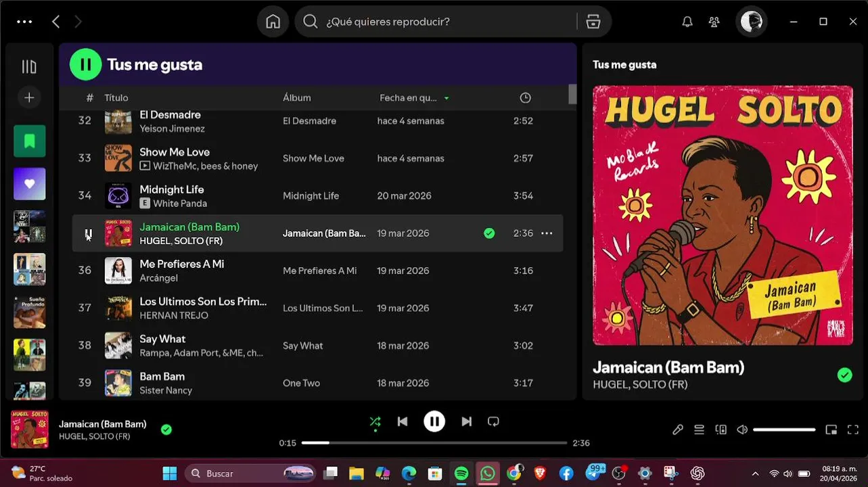868x487 pixels.
Task: Open the miniplayer
Action: point(831,430)
